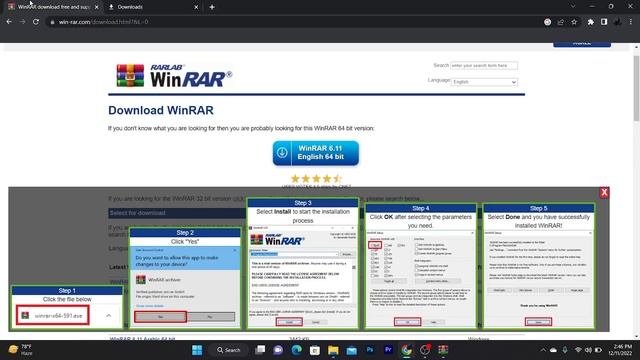The width and height of the screenshot is (640, 360).
Task: Click the Download WinRAR heading
Action: coord(161,110)
